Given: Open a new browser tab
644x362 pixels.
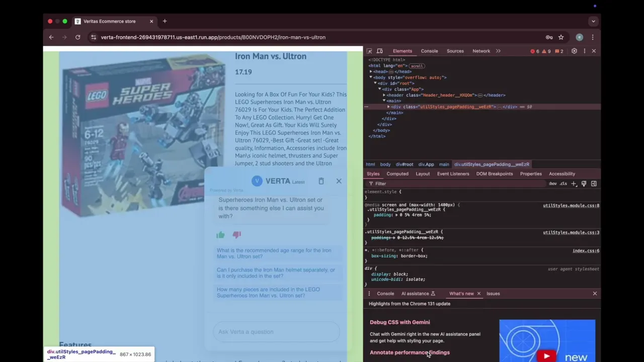Looking at the screenshot, I should (x=165, y=21).
